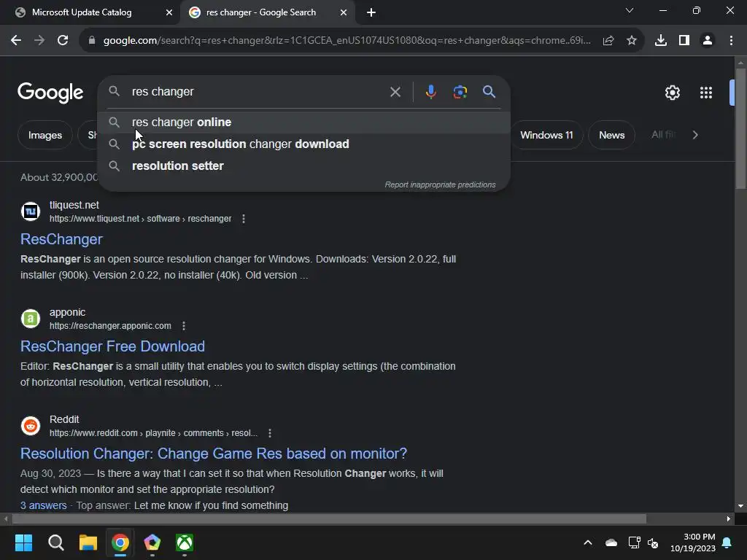
Task: Open notifications bell in tray
Action: [727, 542]
